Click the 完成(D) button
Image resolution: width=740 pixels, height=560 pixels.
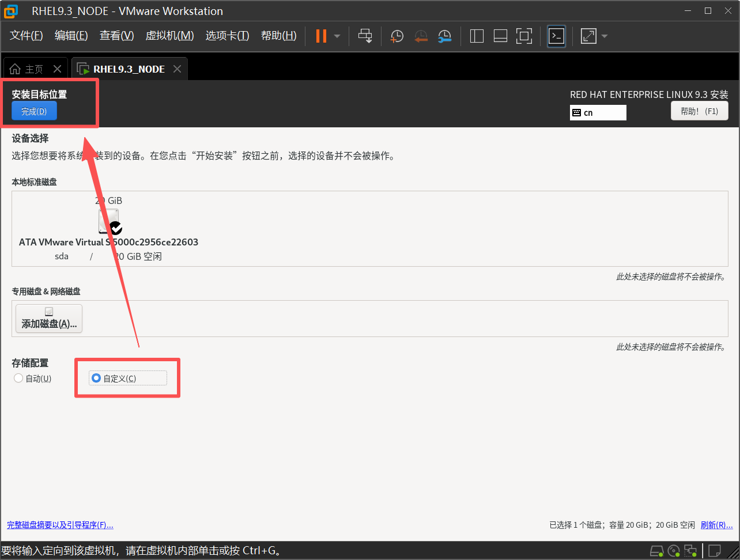click(x=34, y=111)
